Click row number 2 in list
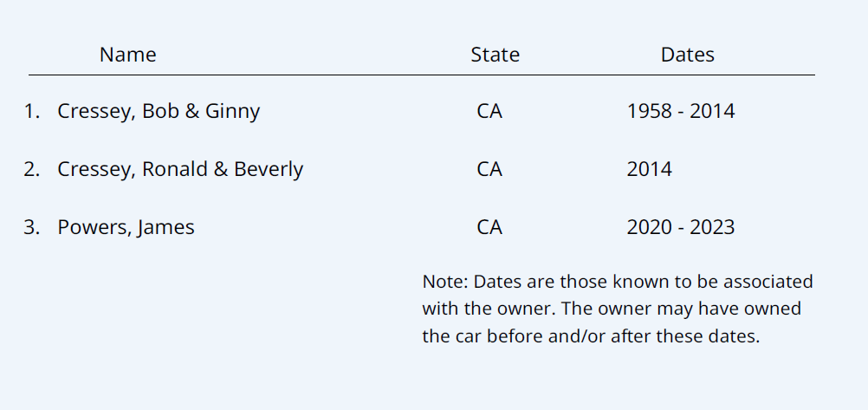This screenshot has height=410, width=868. pyautogui.click(x=31, y=169)
